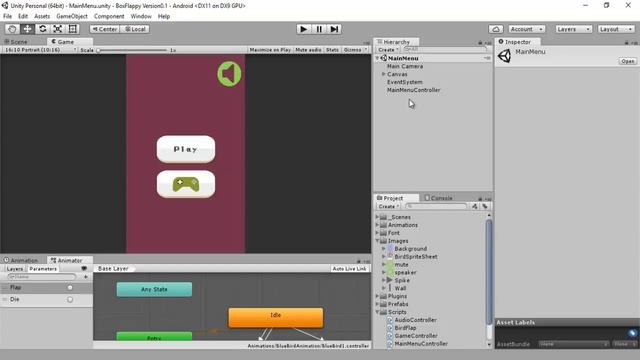Toggle the Flap parameter radio button
The width and height of the screenshot is (640, 360).
coord(70,288)
